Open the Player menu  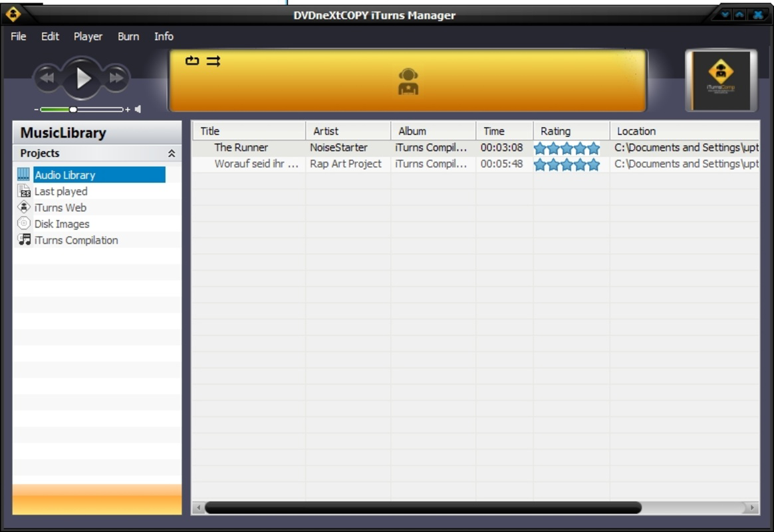pyautogui.click(x=88, y=37)
